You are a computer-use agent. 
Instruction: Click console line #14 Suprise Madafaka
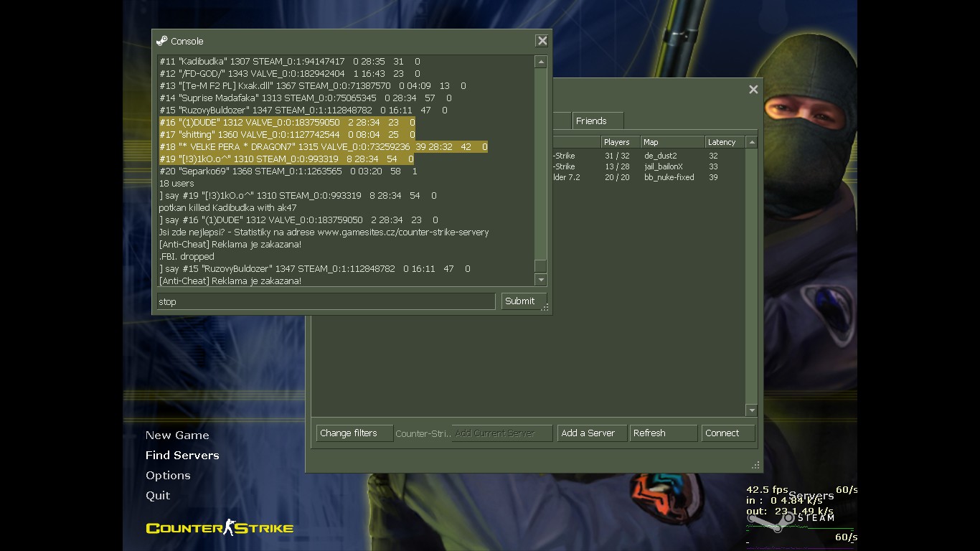(x=305, y=98)
